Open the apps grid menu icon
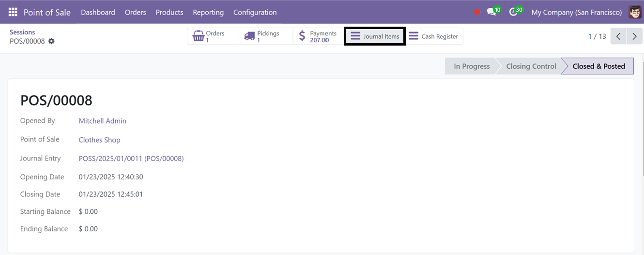The image size is (644, 255). (13, 12)
